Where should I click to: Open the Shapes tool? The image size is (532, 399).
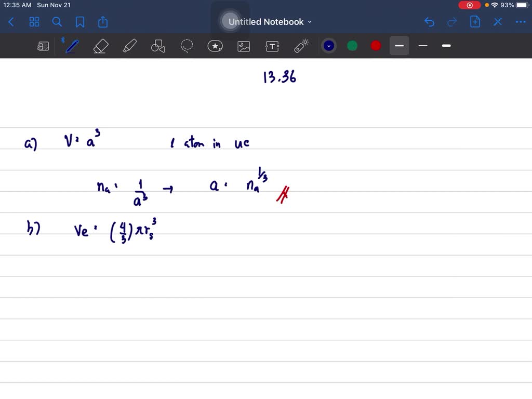(158, 46)
